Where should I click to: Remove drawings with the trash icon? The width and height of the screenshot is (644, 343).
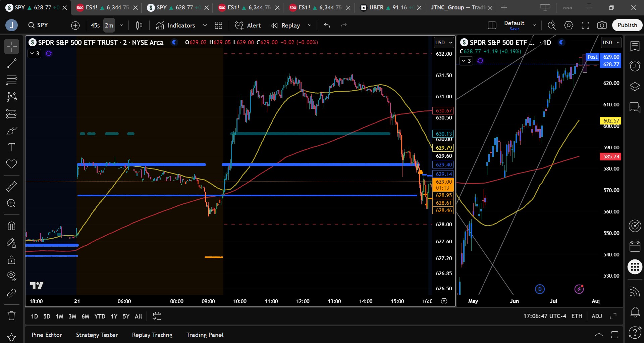(x=11, y=315)
